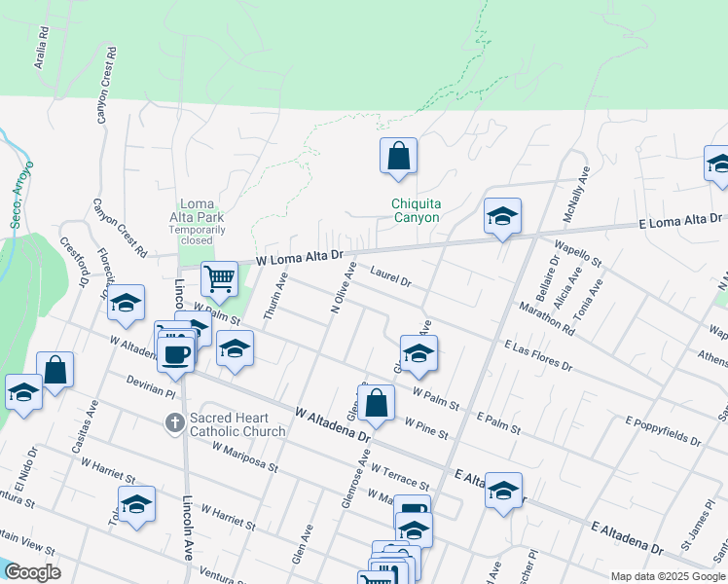Screen dimensions: 728x584
Task: Click the Aralia Rd label
Action: tap(42, 49)
